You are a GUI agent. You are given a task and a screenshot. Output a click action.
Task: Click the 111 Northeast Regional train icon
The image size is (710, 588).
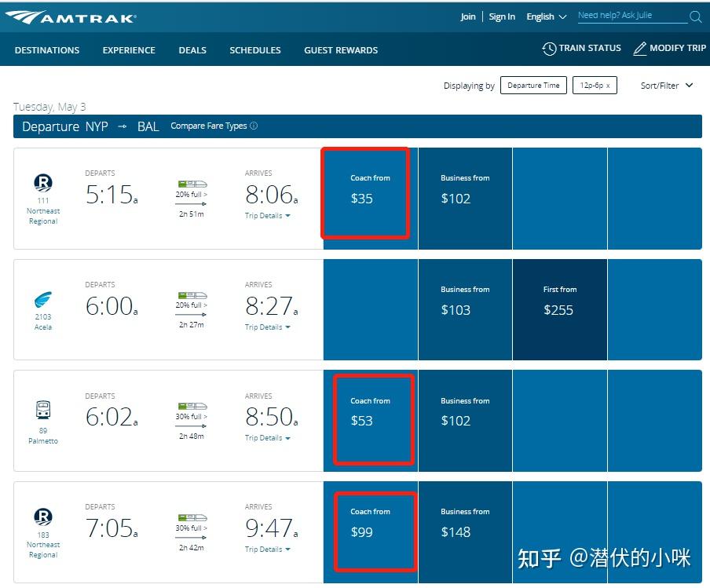click(43, 182)
